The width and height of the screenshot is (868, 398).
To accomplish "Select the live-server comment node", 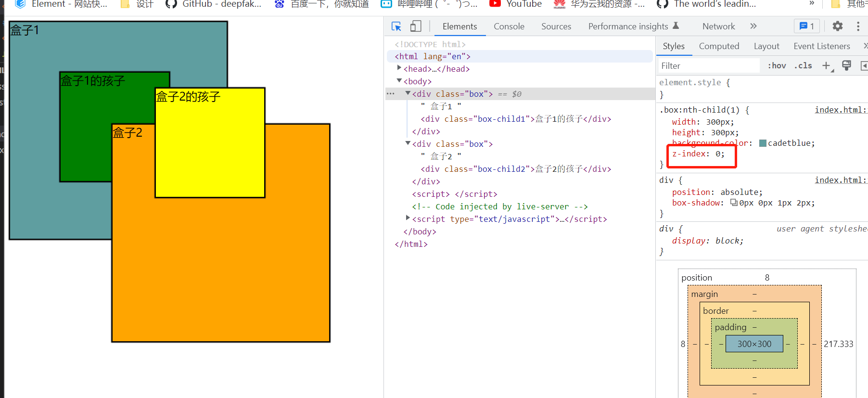I will click(500, 206).
